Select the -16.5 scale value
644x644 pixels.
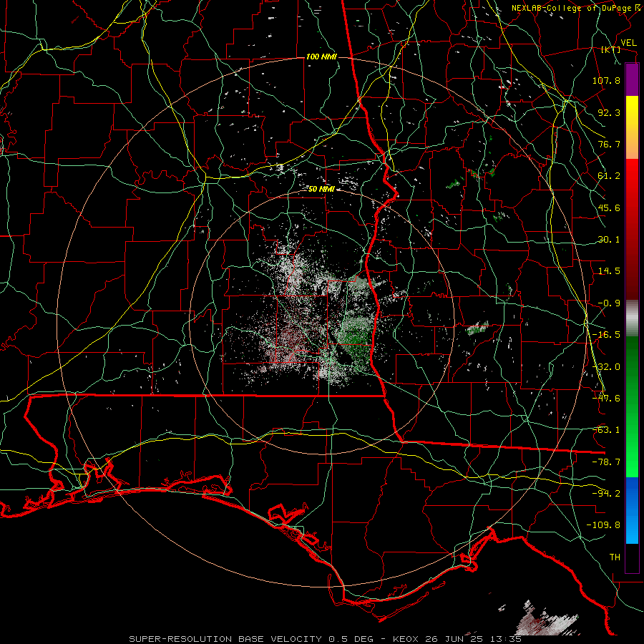(606, 335)
